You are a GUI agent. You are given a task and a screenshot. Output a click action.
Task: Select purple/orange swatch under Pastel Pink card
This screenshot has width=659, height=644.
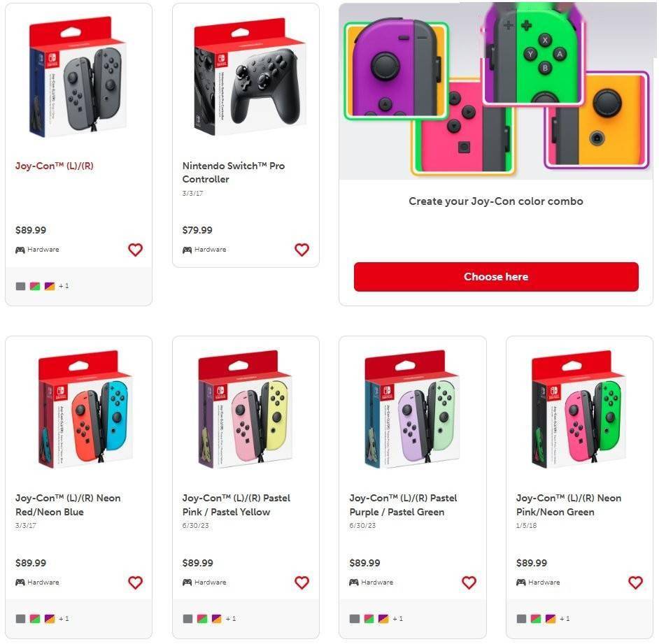pos(216,619)
